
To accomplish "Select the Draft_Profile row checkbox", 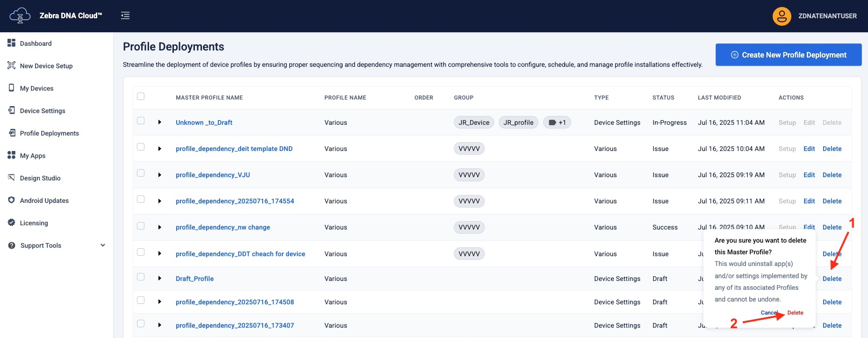I will pyautogui.click(x=141, y=277).
